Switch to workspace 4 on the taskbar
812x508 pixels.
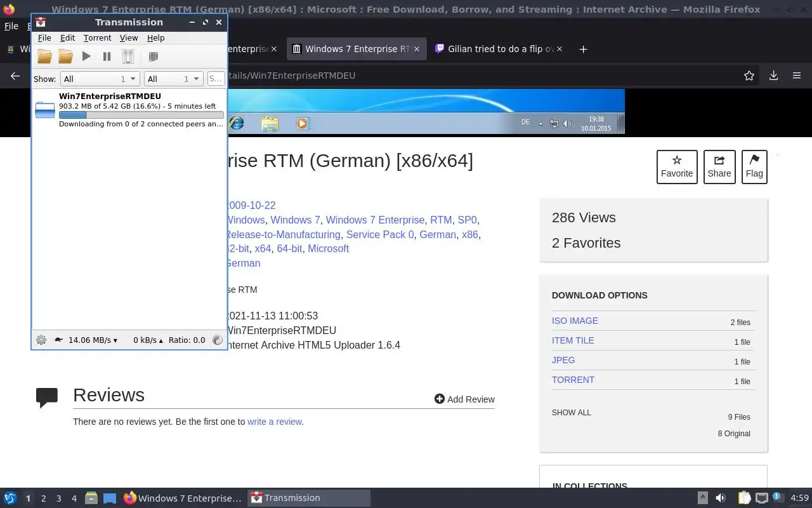[x=74, y=498]
